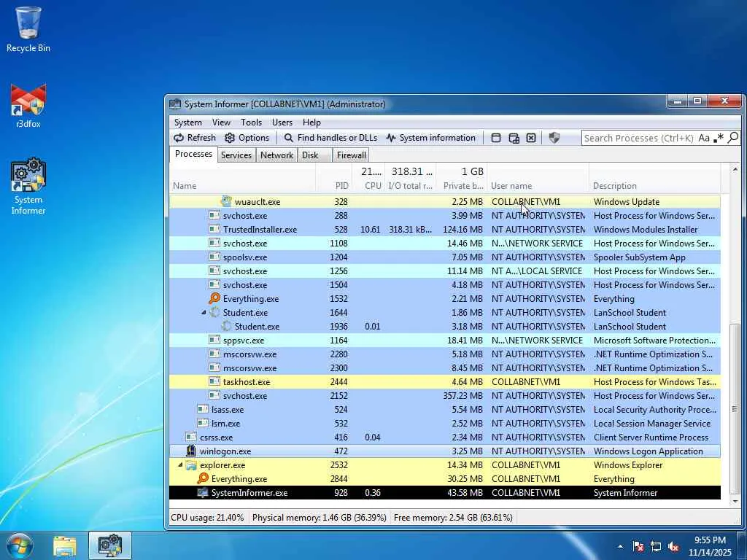Click the explorer.exe folder icon
Viewport: 747px width, 560px height.
pyautogui.click(x=191, y=464)
